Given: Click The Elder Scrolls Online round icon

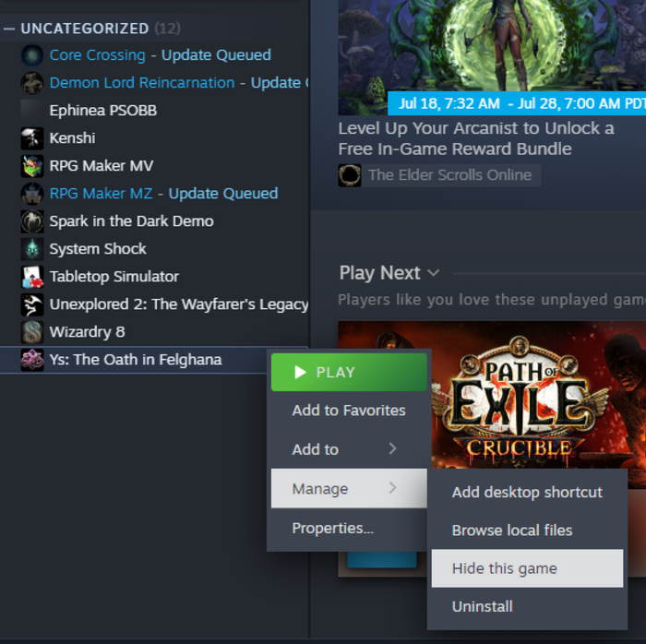Looking at the screenshot, I should tap(350, 175).
